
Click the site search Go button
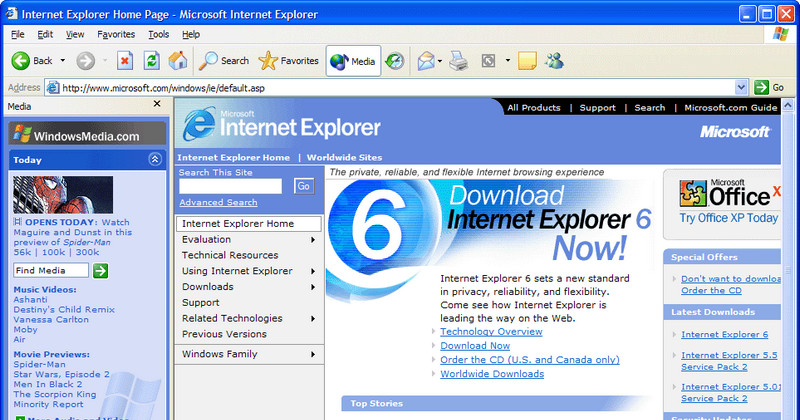coord(304,186)
